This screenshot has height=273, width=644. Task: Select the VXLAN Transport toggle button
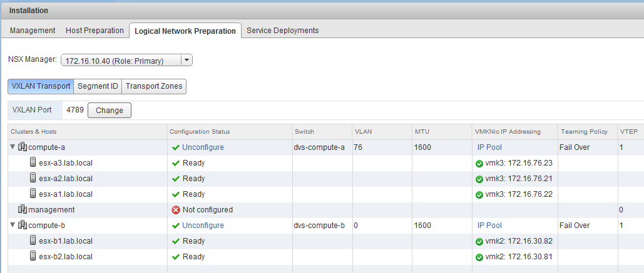coord(41,86)
